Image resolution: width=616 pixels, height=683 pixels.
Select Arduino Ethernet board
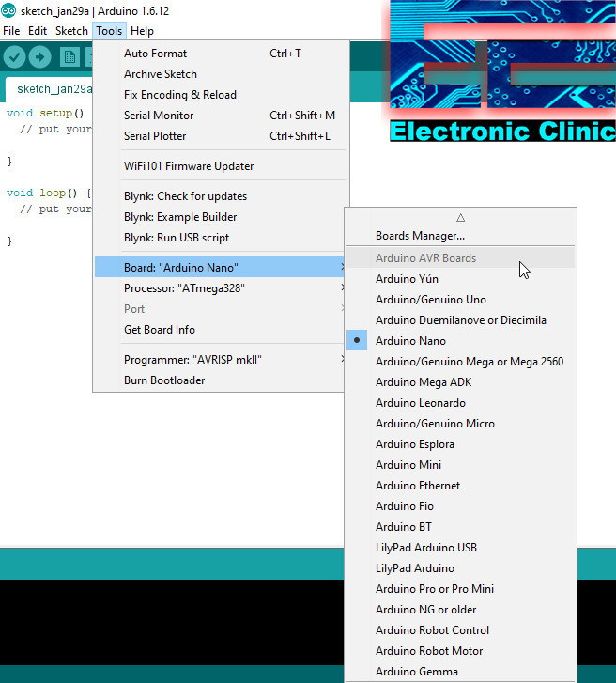461,486
